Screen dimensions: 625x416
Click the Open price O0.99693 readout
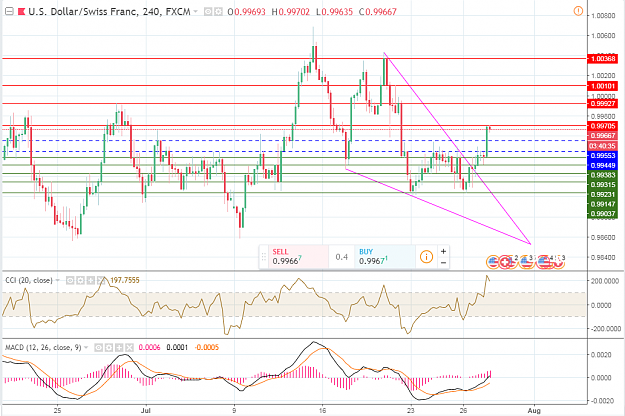(246, 12)
